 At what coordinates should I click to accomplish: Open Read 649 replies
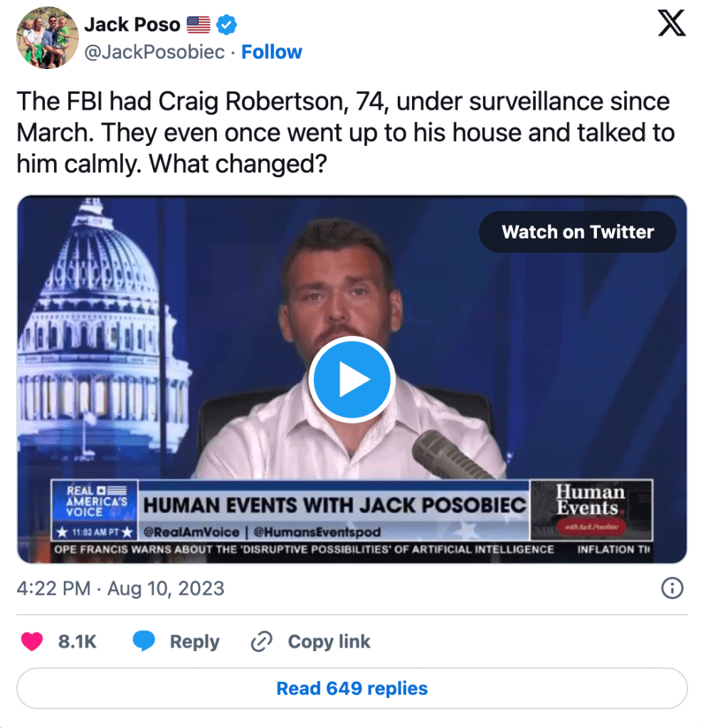[x=351, y=688]
